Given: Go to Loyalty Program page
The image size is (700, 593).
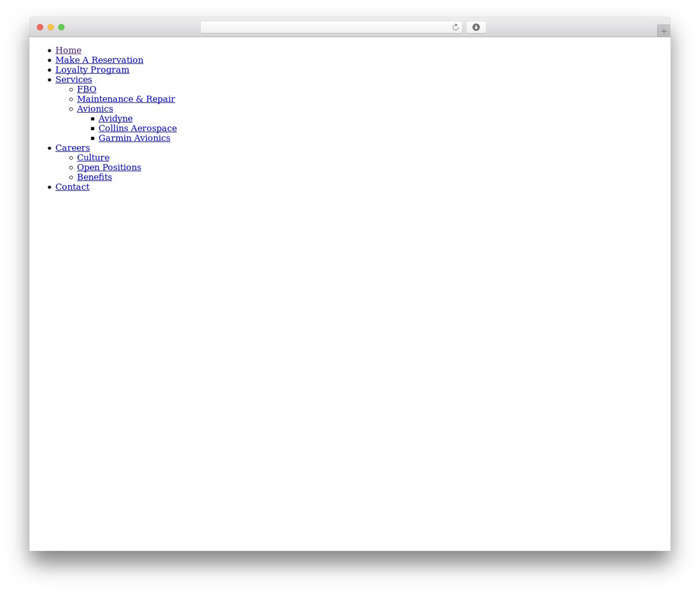Looking at the screenshot, I should pos(92,70).
